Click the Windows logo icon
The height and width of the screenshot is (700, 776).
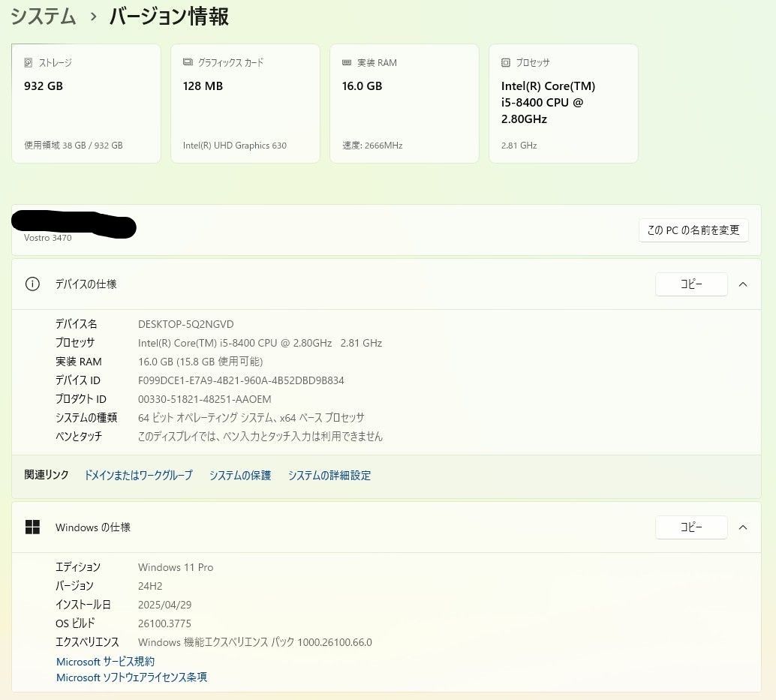tap(32, 527)
